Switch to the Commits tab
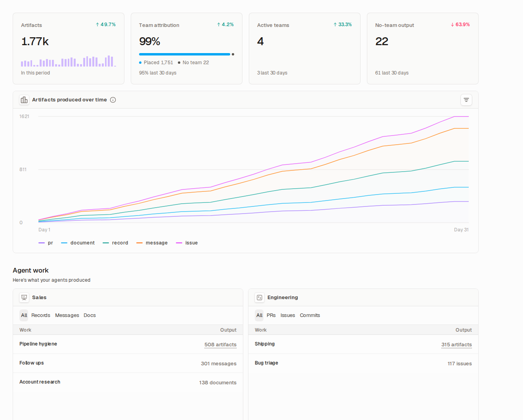The width and height of the screenshot is (523, 420). click(310, 315)
